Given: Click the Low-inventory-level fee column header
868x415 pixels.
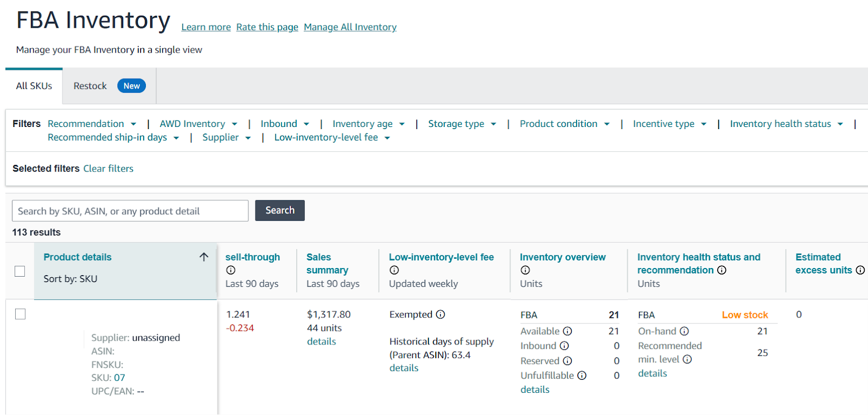Looking at the screenshot, I should (x=442, y=257).
